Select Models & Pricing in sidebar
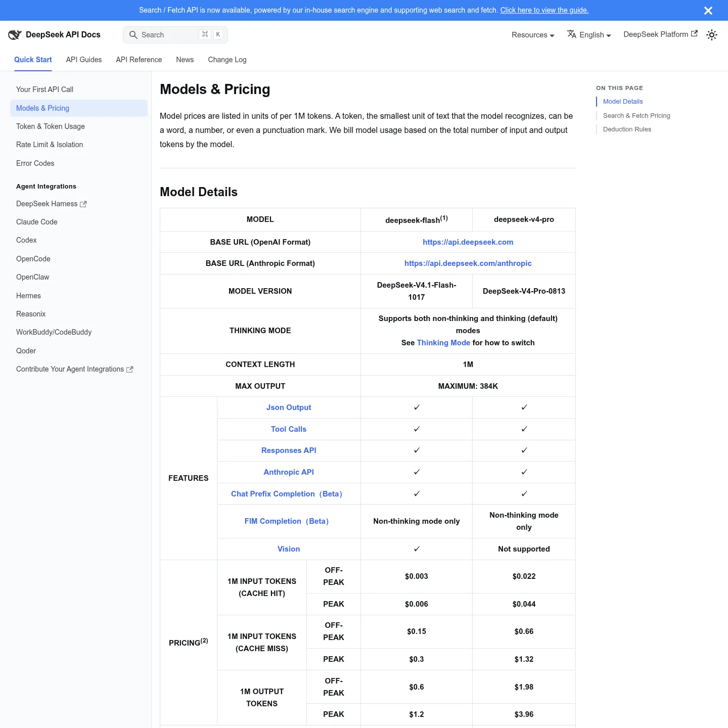Viewport: 728px width, 728px height. coord(79,108)
